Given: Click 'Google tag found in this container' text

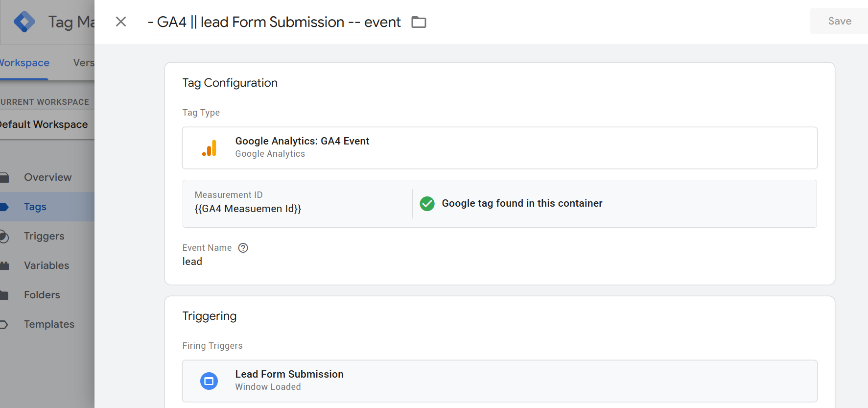Looking at the screenshot, I should [522, 203].
